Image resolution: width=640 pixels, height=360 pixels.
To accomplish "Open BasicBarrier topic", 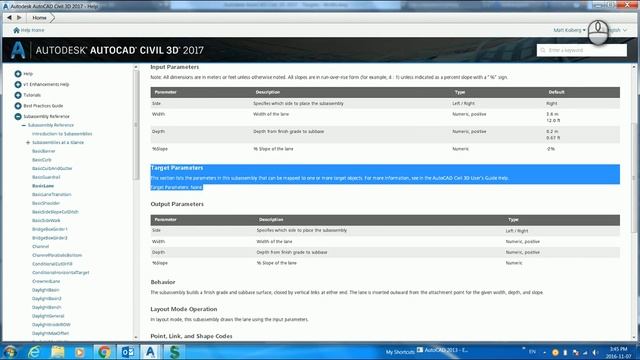I will point(44,151).
